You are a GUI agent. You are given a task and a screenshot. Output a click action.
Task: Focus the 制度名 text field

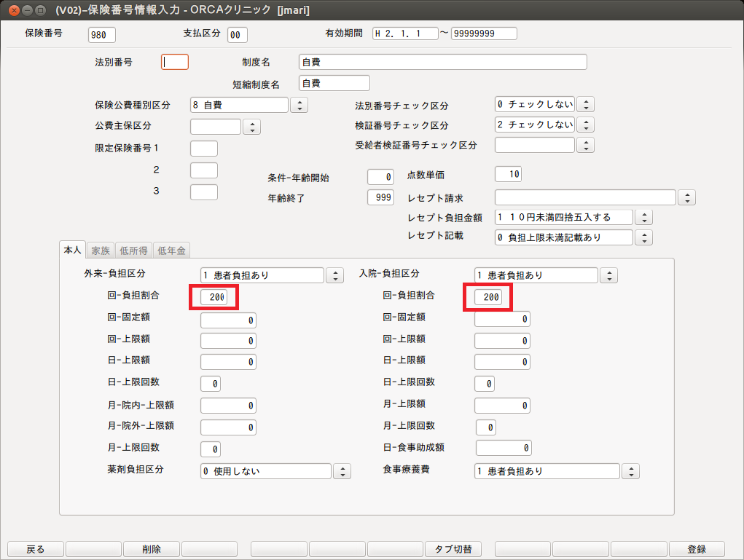point(442,62)
